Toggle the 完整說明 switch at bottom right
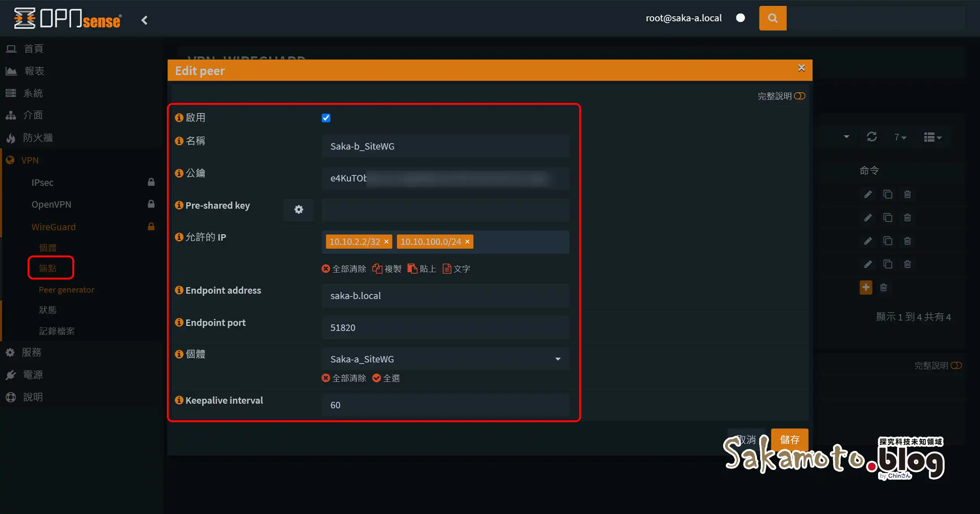This screenshot has height=514, width=980. (x=956, y=365)
